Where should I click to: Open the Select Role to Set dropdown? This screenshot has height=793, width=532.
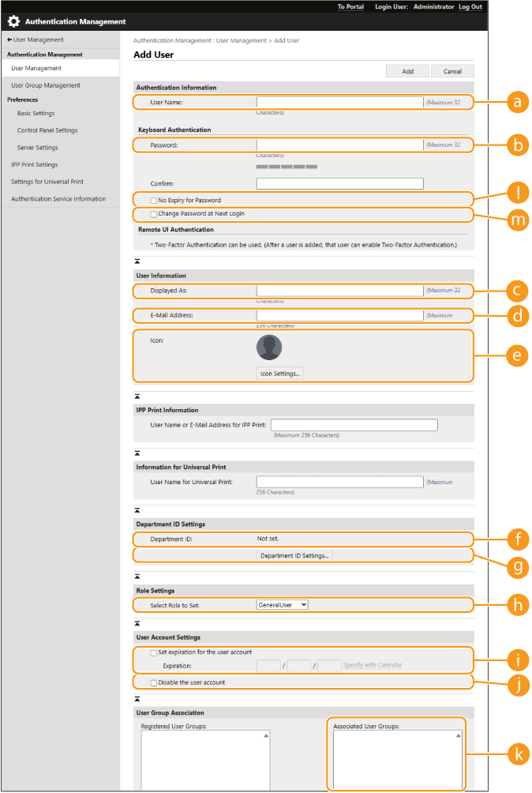282,605
